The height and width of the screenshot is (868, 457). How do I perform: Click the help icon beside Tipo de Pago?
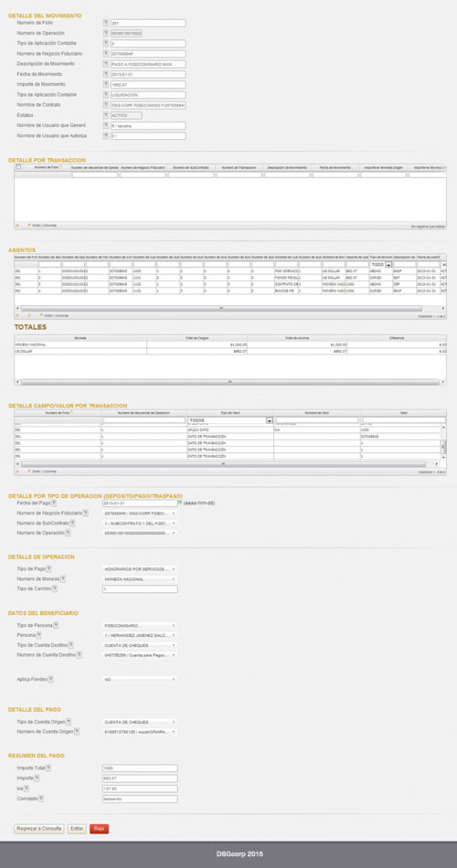[x=48, y=568]
